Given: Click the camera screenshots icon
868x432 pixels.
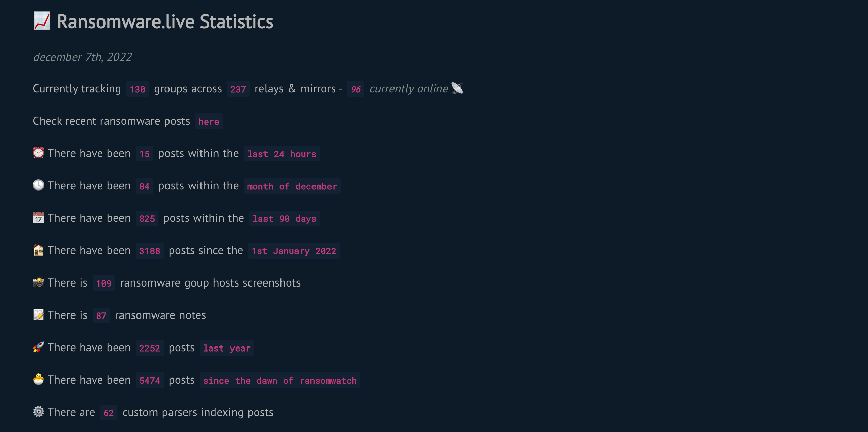Looking at the screenshot, I should 38,282.
